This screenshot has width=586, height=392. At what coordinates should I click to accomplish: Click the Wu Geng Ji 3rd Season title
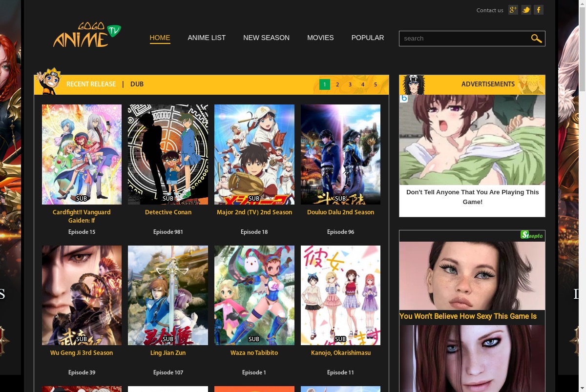(x=82, y=353)
